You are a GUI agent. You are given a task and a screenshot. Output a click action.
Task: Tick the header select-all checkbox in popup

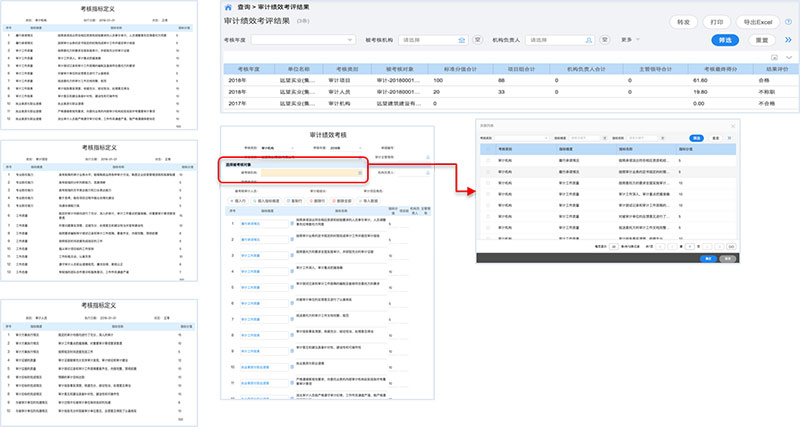488,149
